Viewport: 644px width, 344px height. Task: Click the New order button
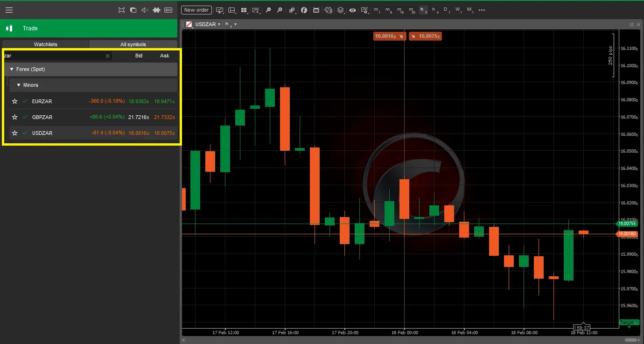(x=196, y=10)
